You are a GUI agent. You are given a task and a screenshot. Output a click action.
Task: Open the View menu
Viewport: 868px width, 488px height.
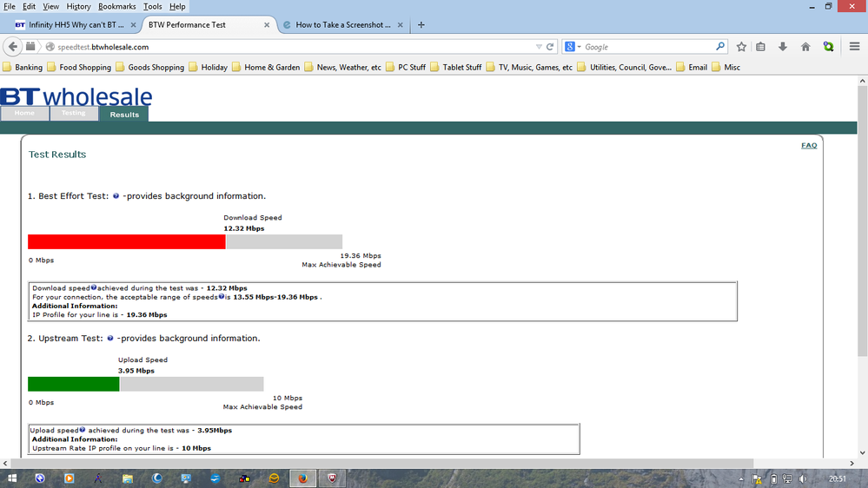coord(50,7)
